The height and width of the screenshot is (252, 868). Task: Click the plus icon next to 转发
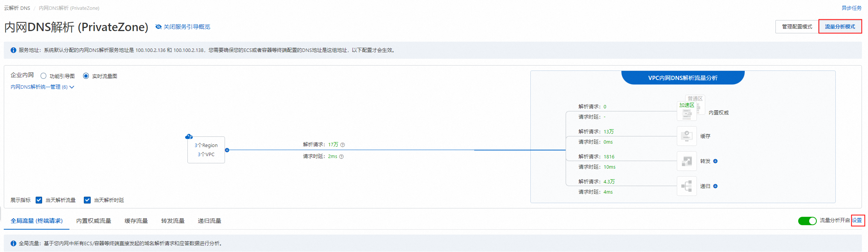(715, 161)
